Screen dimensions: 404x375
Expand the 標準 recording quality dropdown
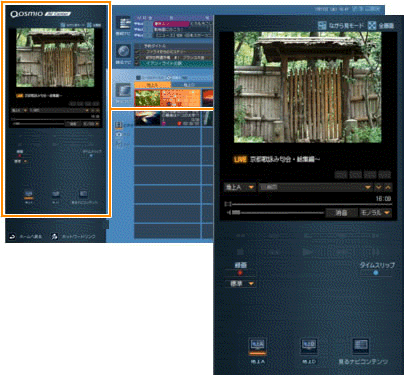pos(241,284)
